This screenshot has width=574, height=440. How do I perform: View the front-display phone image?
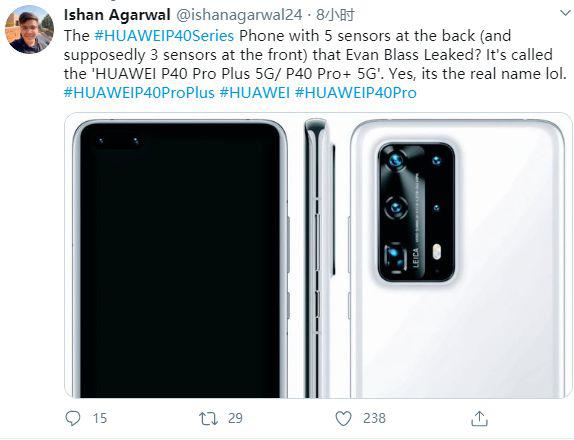(x=180, y=258)
